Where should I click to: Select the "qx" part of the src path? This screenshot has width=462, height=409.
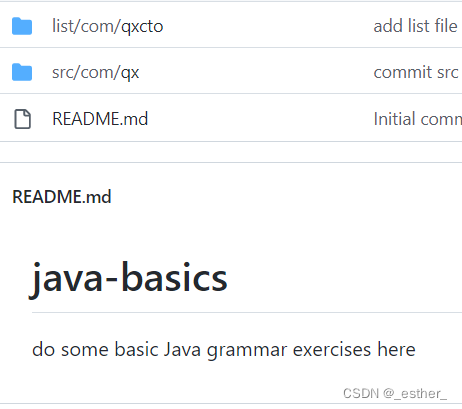(x=130, y=73)
